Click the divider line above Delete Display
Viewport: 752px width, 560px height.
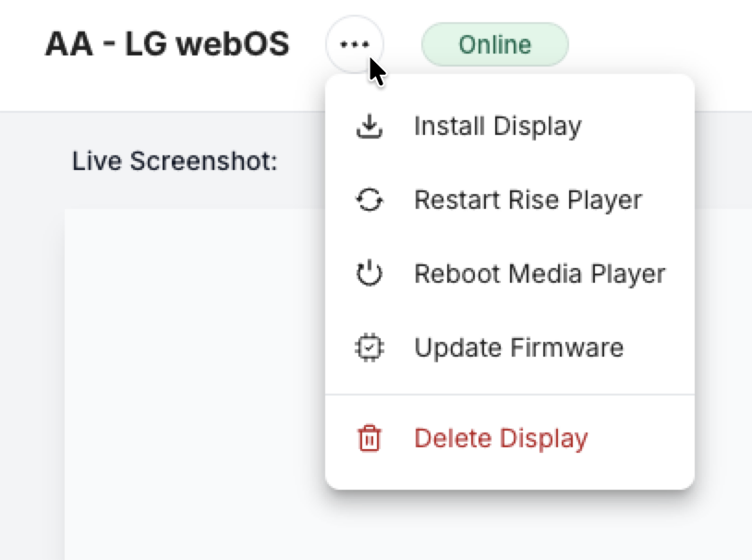click(509, 395)
